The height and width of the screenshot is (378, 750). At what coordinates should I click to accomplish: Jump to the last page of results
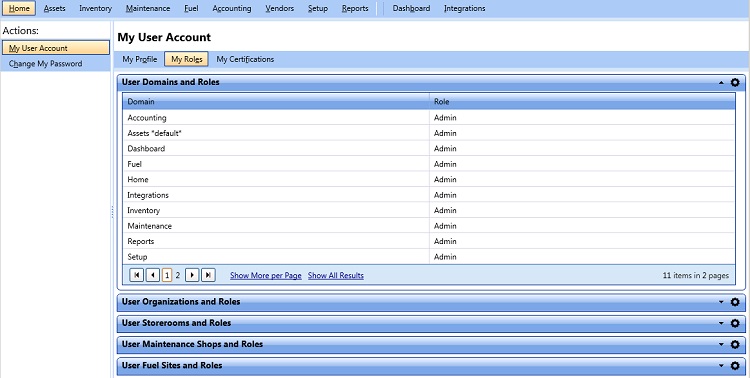pyautogui.click(x=208, y=275)
